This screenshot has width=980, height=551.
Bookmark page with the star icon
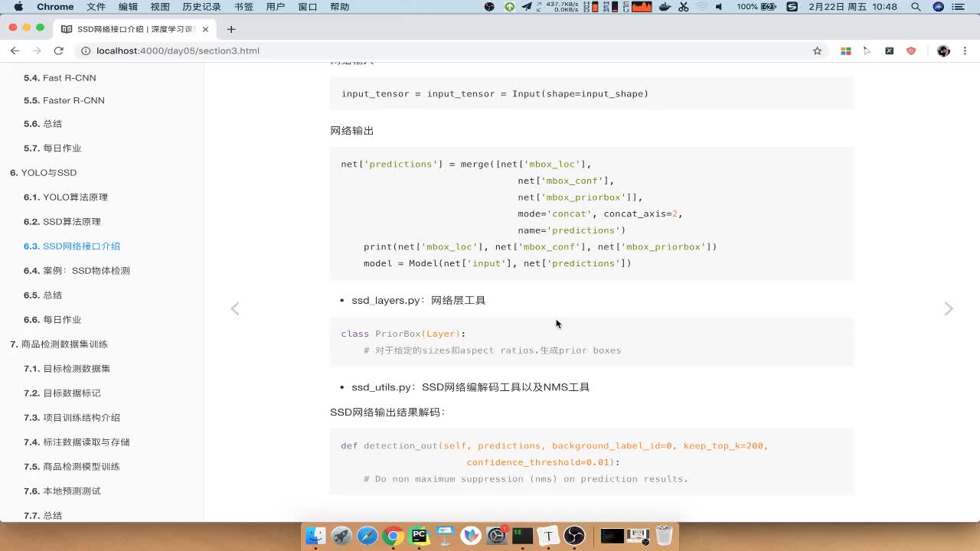(x=817, y=51)
